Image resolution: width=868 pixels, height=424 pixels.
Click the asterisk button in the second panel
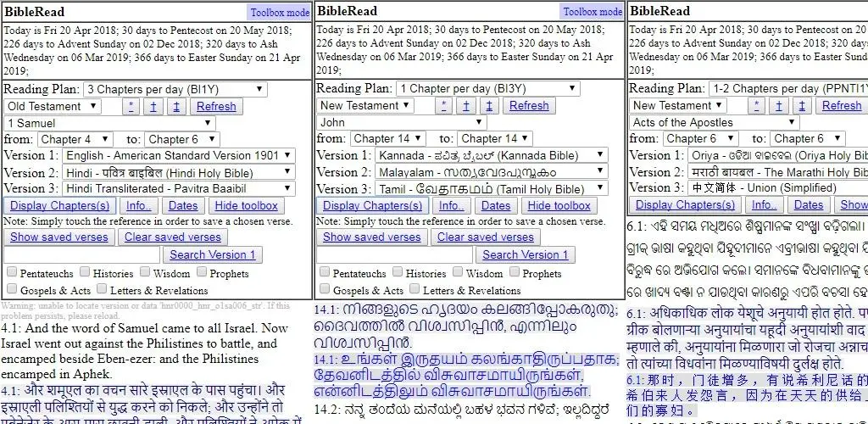pyautogui.click(x=443, y=105)
